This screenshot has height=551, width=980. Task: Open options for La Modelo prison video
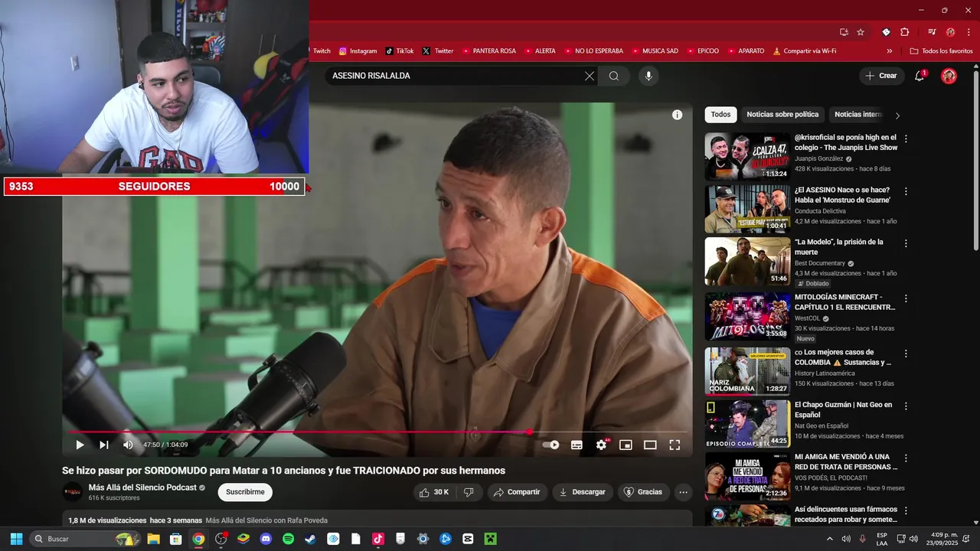[x=906, y=243]
